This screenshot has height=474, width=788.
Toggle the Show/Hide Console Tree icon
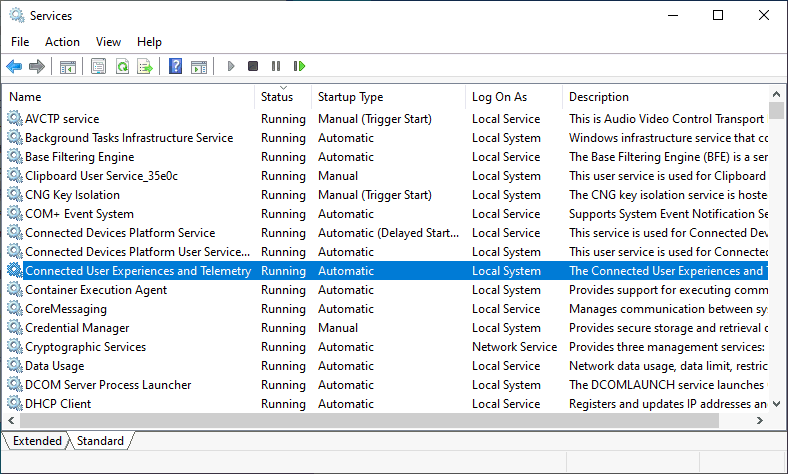point(68,66)
